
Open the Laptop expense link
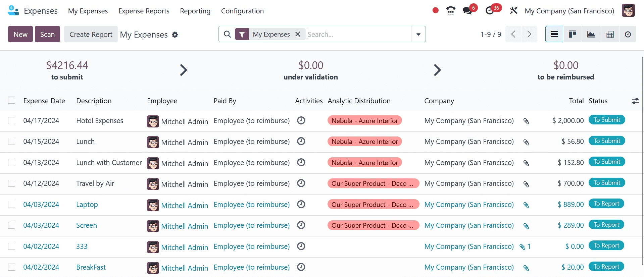(87, 205)
